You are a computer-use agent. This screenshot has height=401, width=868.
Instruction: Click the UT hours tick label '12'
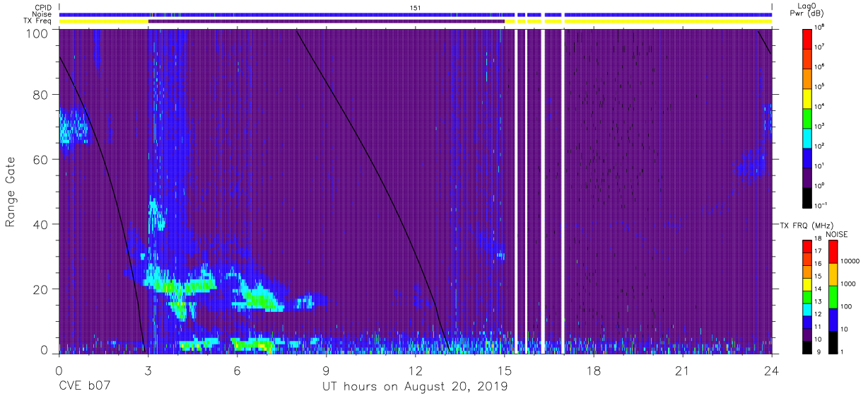tap(415, 371)
